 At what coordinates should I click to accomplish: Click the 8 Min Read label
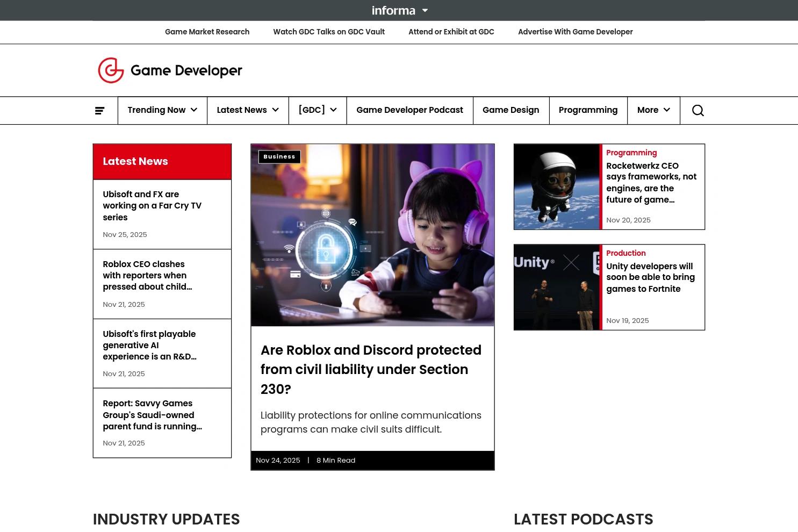click(x=336, y=461)
